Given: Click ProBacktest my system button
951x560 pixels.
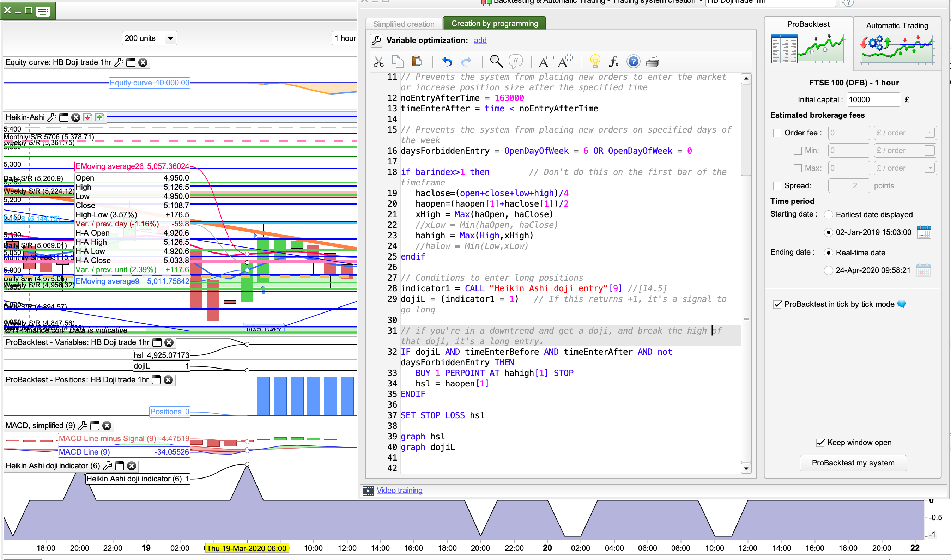Looking at the screenshot, I should [x=853, y=463].
